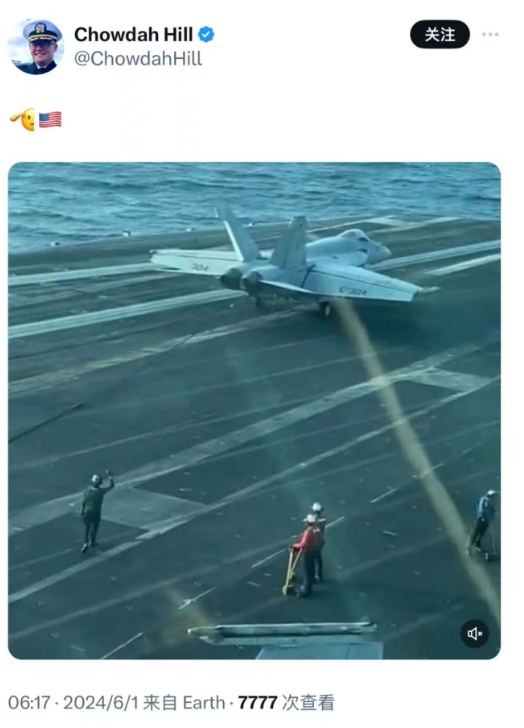Click the American flag emoji

pyautogui.click(x=50, y=120)
